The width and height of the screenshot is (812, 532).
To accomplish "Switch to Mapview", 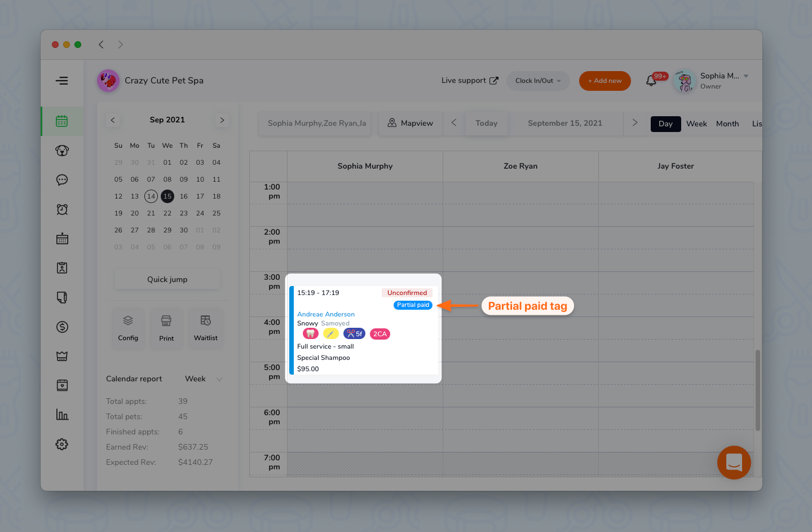I will coord(410,124).
